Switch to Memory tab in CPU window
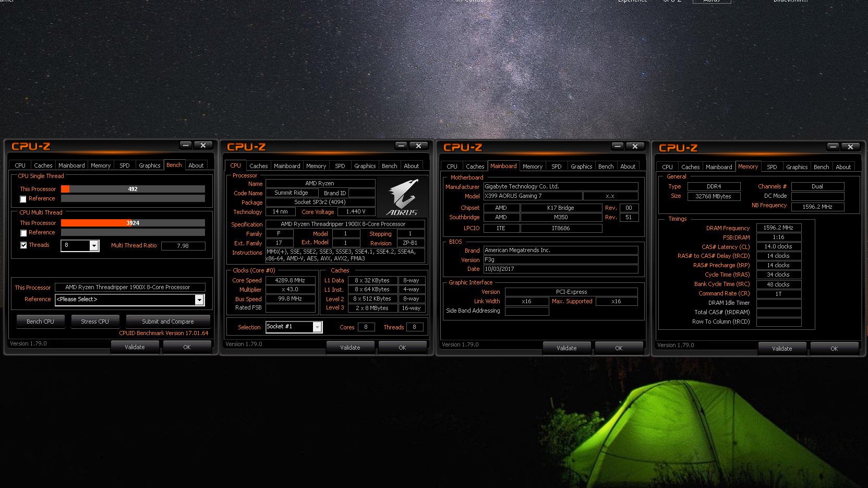 pyautogui.click(x=316, y=166)
